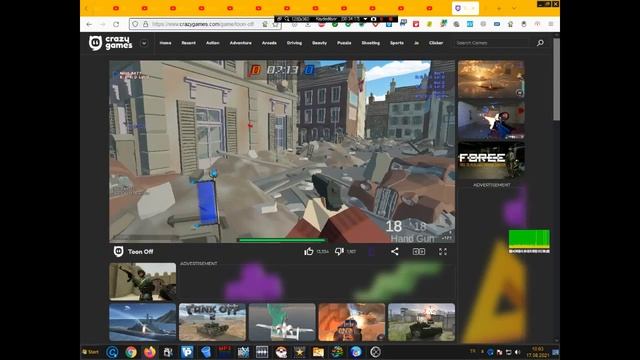
Task: Click the taskbar clock and date
Action: [538, 352]
